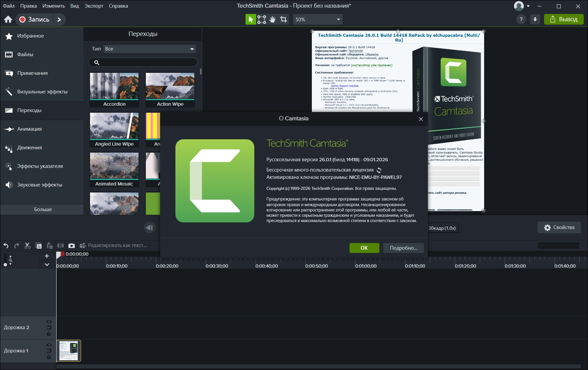
Task: Open the Тип filter dropdown showing Все
Action: (149, 49)
